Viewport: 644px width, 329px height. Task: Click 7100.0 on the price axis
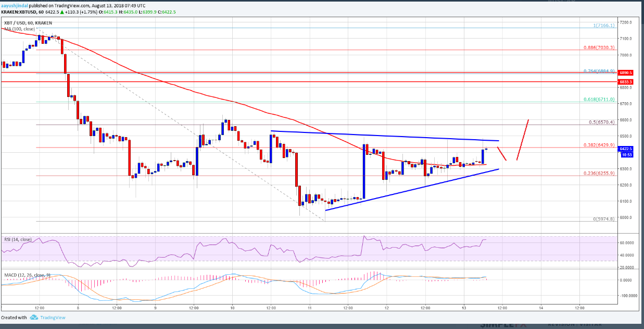tap(626, 39)
